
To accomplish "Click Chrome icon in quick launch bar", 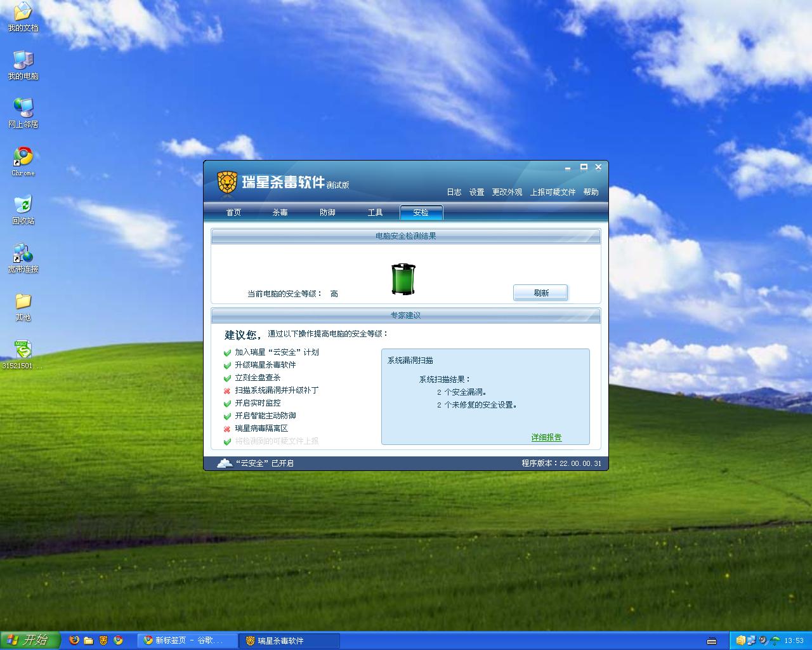I will 118,640.
